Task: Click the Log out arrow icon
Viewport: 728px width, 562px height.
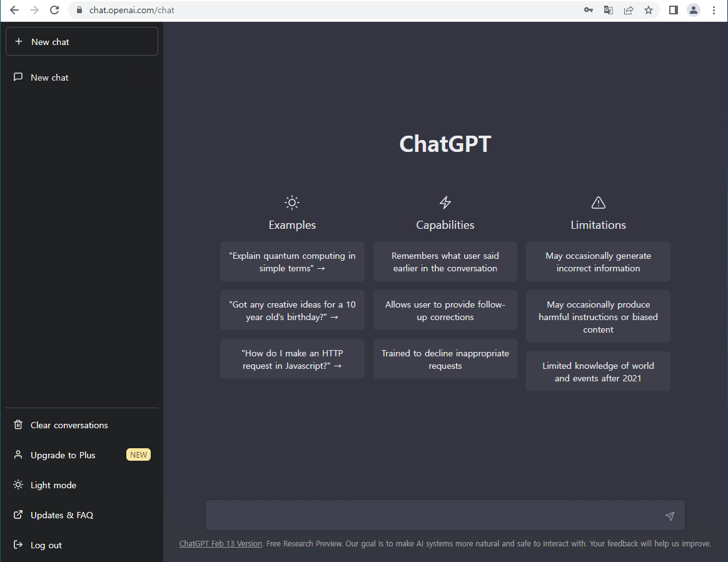Action: point(18,545)
